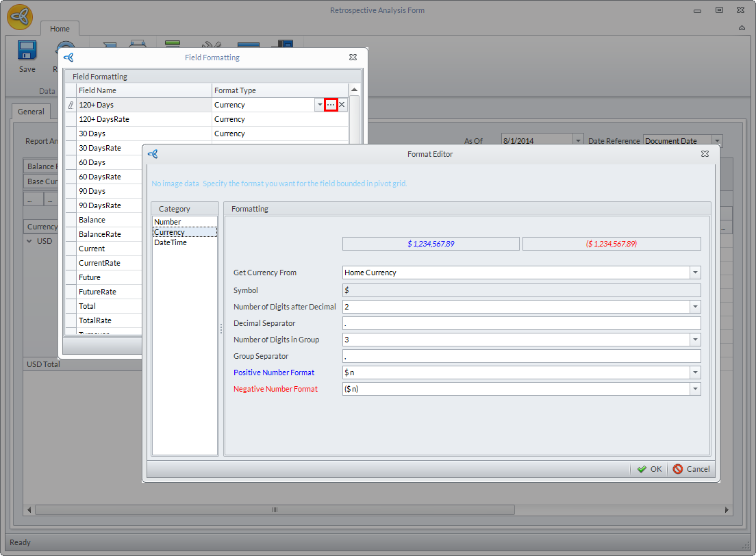Click the Field Formatting scroll-up arrow
The width and height of the screenshot is (756, 556).
point(354,90)
